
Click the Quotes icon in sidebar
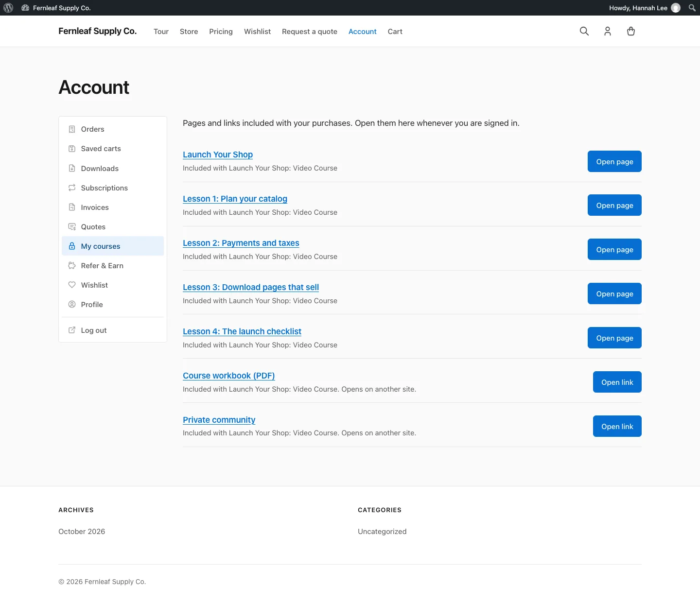[72, 226]
